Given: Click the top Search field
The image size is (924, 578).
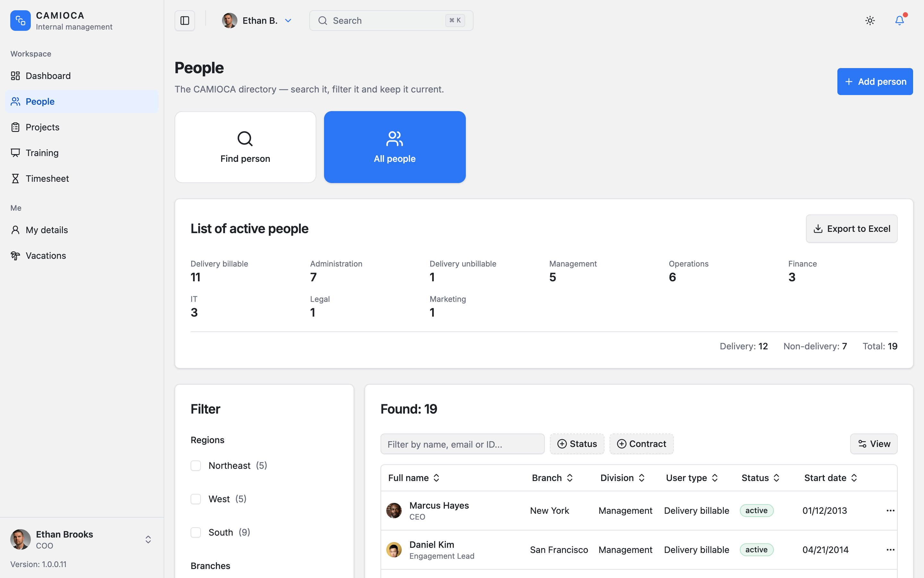Looking at the screenshot, I should pyautogui.click(x=391, y=21).
